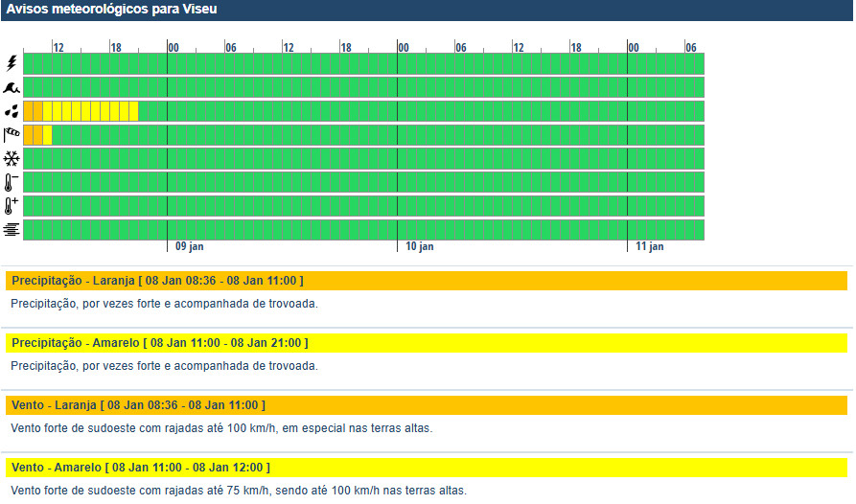Select the orange first cell in precipitation row
Screen dimensions: 856x504
[x=29, y=111]
